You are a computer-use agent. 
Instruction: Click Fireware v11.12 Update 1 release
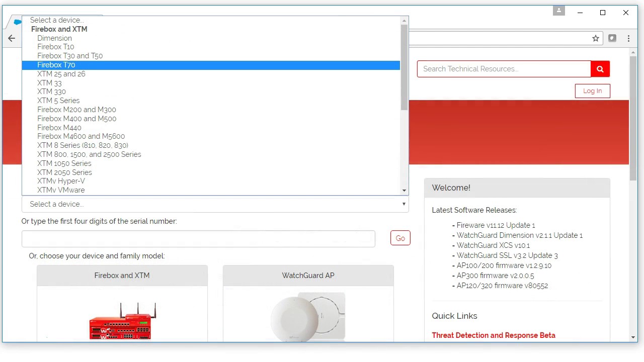(496, 225)
